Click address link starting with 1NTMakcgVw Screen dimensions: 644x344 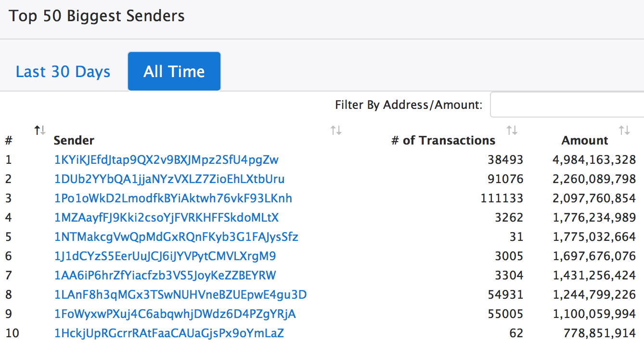(176, 237)
